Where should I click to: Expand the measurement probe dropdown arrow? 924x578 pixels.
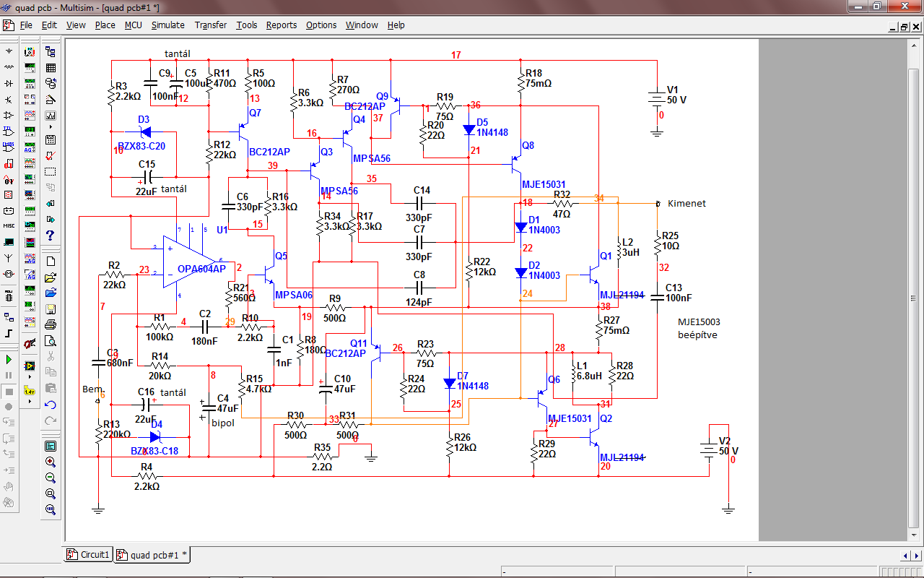pyautogui.click(x=30, y=401)
